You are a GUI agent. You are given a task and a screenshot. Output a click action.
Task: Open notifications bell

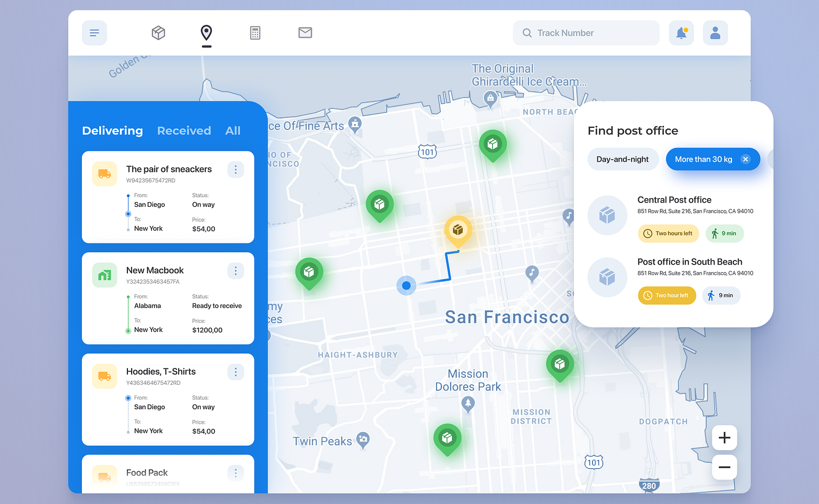pyautogui.click(x=681, y=33)
